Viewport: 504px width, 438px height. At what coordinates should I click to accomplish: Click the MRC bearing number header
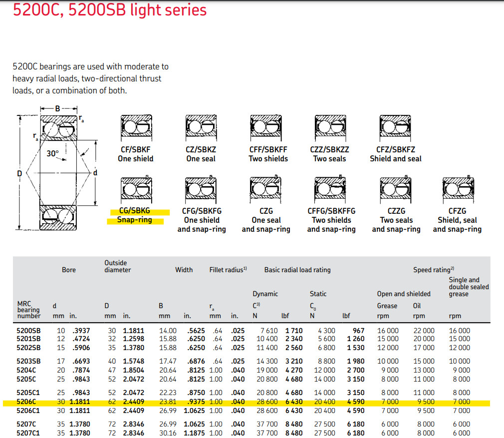click(x=29, y=310)
